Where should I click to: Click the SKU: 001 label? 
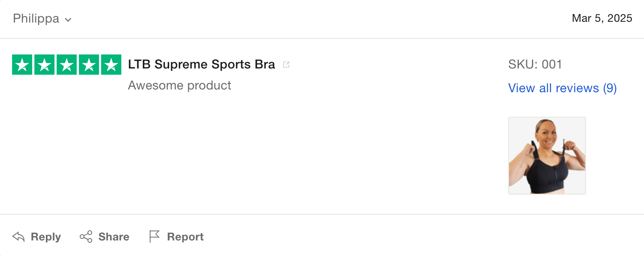click(535, 64)
